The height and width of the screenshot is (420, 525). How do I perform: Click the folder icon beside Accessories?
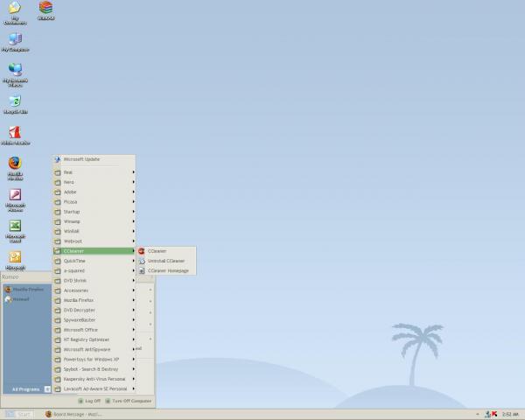point(58,290)
